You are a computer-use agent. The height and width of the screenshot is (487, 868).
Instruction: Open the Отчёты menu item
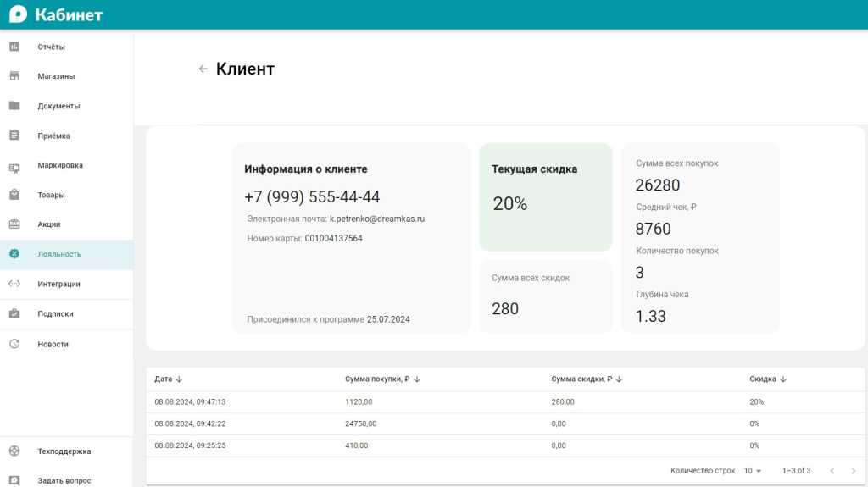point(66,47)
